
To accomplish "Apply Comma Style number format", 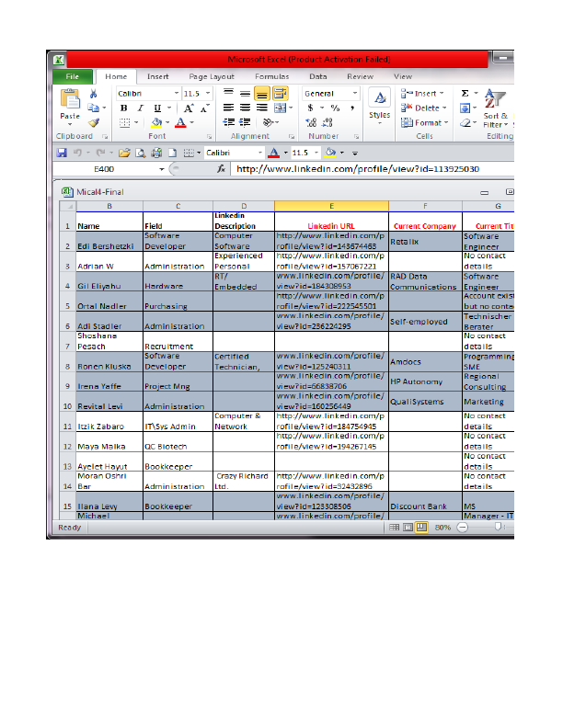I will point(352,108).
